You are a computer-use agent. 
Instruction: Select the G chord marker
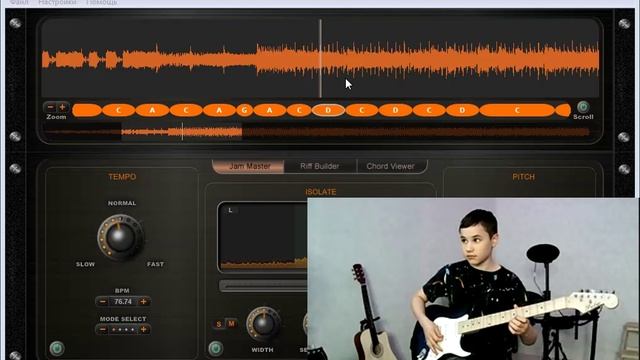click(x=244, y=110)
